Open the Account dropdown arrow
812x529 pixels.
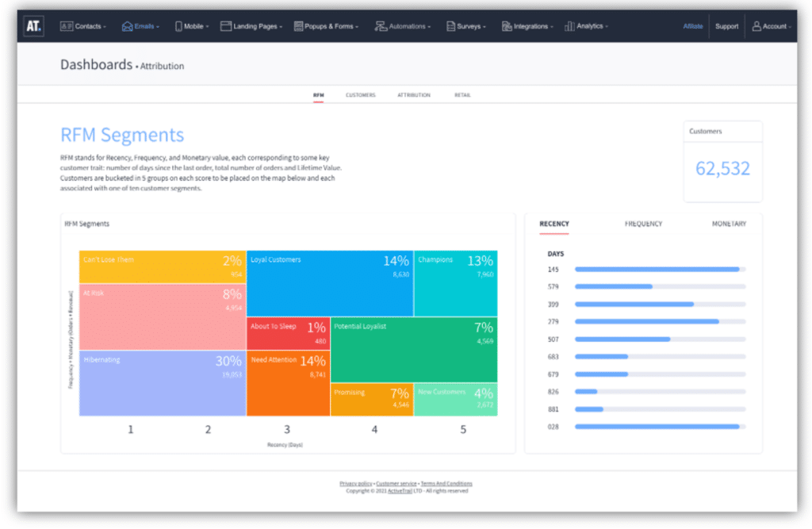pyautogui.click(x=791, y=27)
